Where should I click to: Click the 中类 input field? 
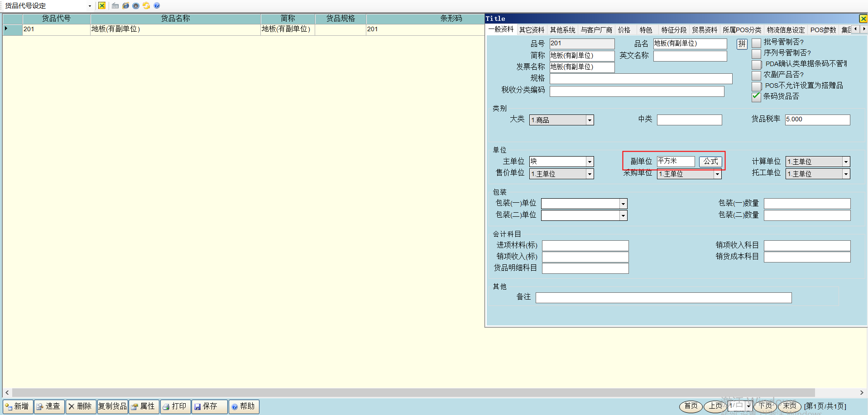(690, 119)
